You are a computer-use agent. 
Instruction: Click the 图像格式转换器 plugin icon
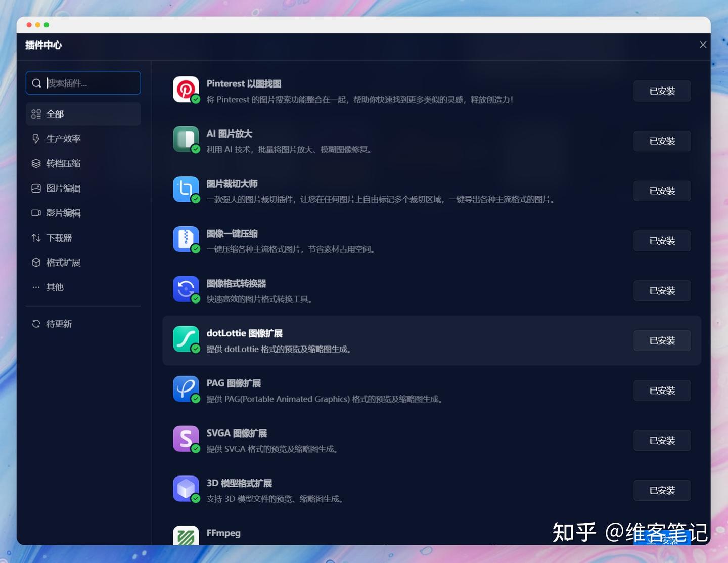pos(186,289)
